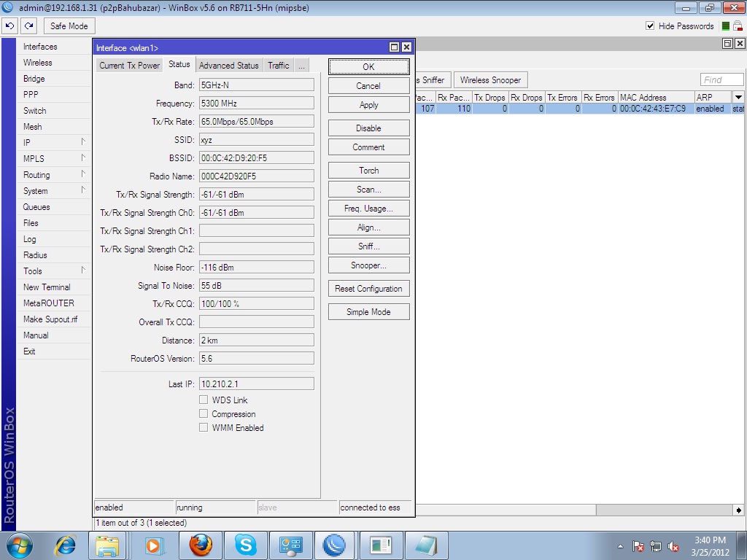
Task: Open Skype from the taskbar
Action: click(246, 545)
